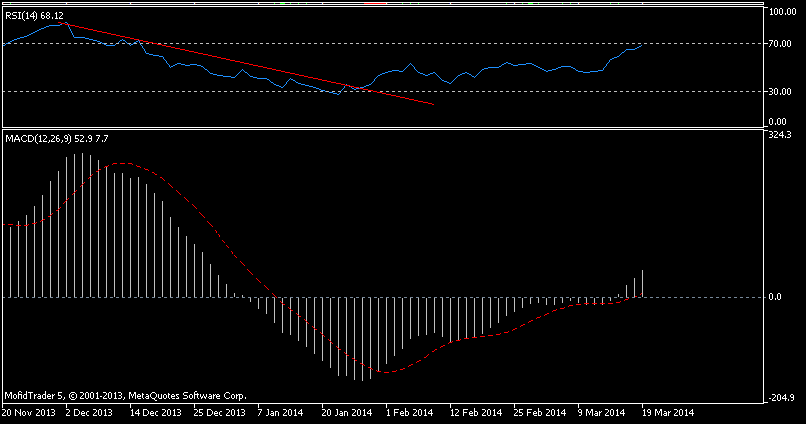
Task: Click the 7 Jan 2014 date label
Action: [282, 411]
